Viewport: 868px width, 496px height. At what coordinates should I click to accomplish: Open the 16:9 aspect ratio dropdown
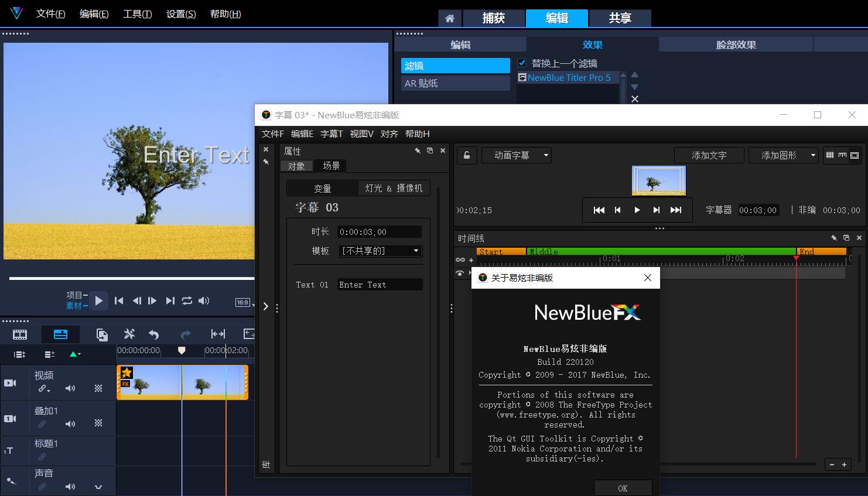coord(245,303)
